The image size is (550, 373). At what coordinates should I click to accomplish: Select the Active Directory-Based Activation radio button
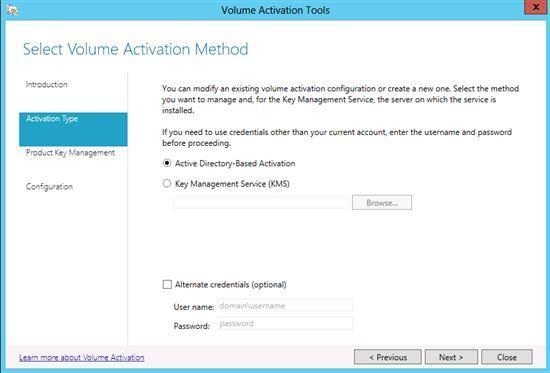point(167,163)
